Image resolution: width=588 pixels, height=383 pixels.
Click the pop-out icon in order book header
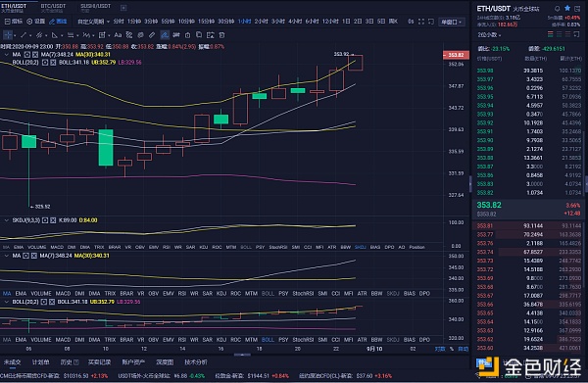(577, 34)
